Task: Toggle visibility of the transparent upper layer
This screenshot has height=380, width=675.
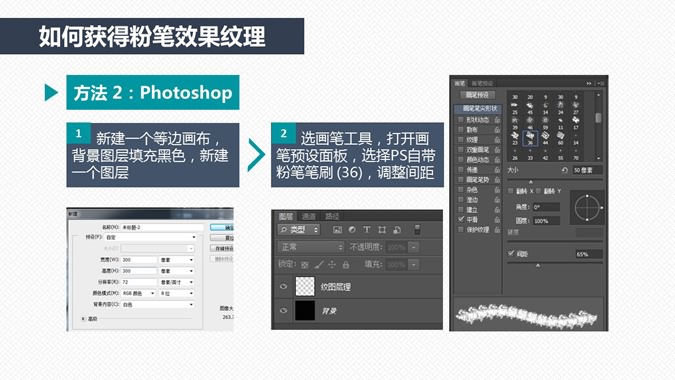Action: [283, 287]
